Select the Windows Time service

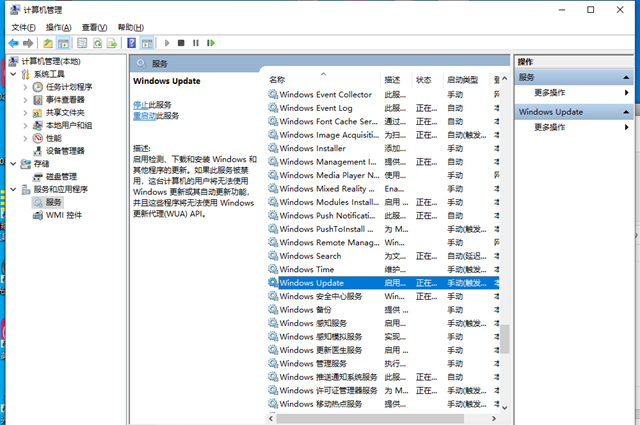383,269
